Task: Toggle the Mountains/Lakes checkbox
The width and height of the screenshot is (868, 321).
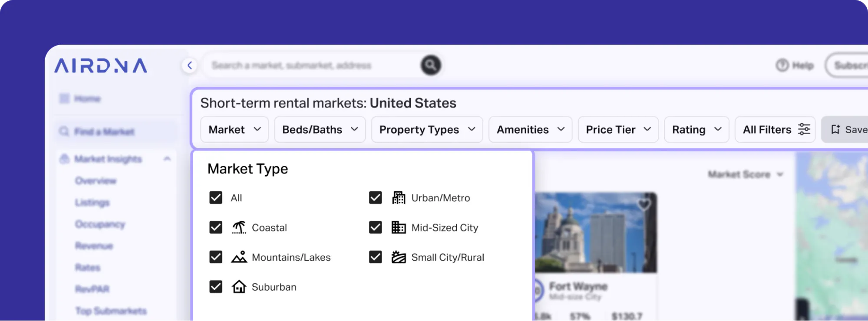Action: [216, 257]
